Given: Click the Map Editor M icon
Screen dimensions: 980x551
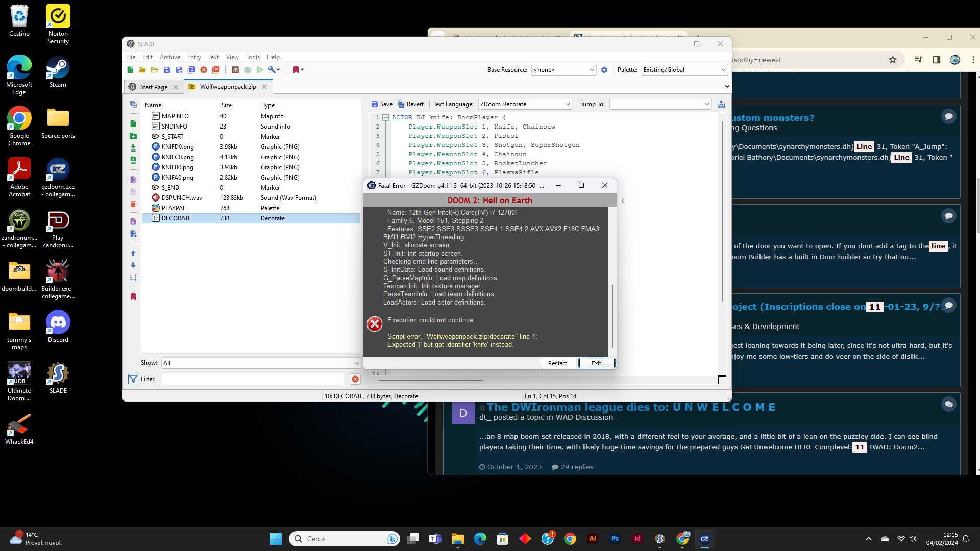Looking at the screenshot, I should [x=248, y=70].
